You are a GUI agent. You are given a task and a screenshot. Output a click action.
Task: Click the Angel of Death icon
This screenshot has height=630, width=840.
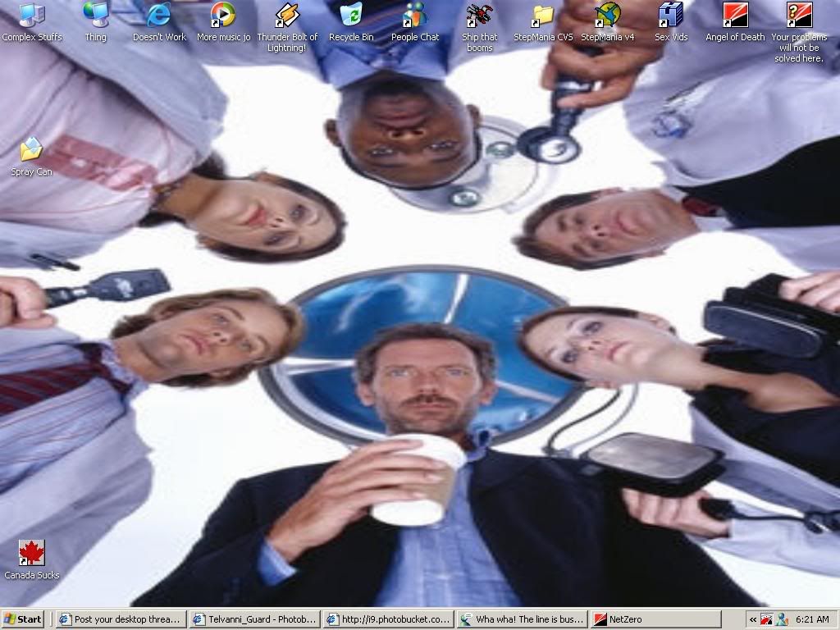(x=735, y=15)
